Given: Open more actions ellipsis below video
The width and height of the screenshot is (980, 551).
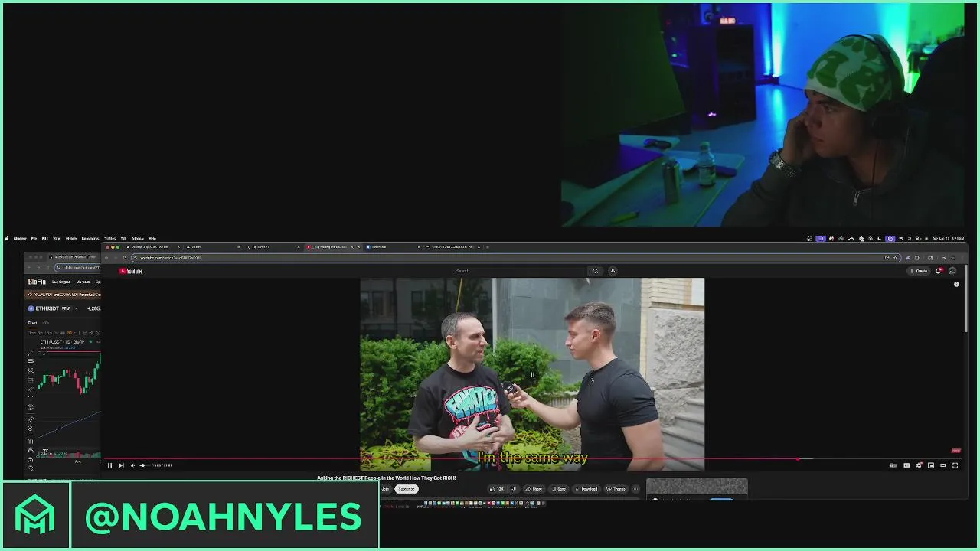Looking at the screenshot, I should pos(635,489).
